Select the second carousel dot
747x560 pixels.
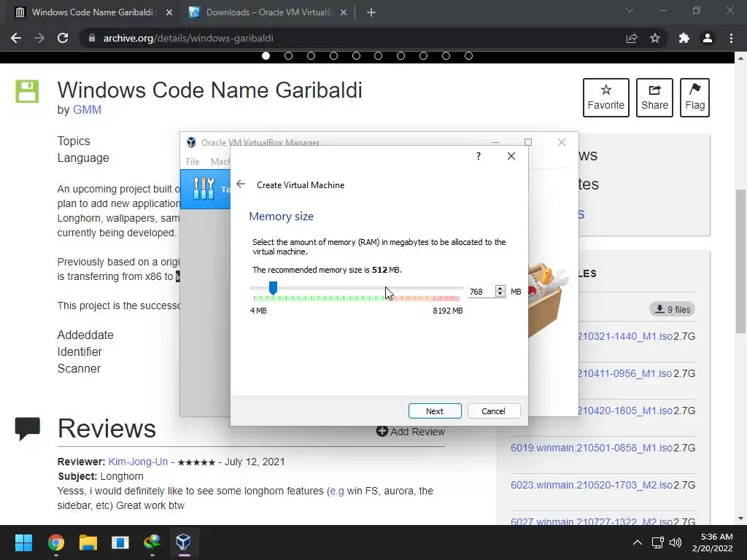pyautogui.click(x=288, y=55)
